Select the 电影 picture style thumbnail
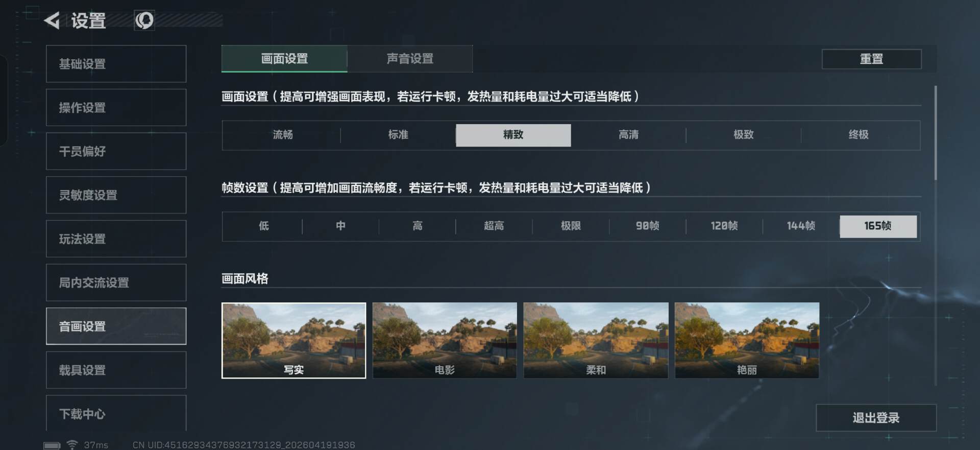Screen dimensions: 980x450 [x=445, y=340]
